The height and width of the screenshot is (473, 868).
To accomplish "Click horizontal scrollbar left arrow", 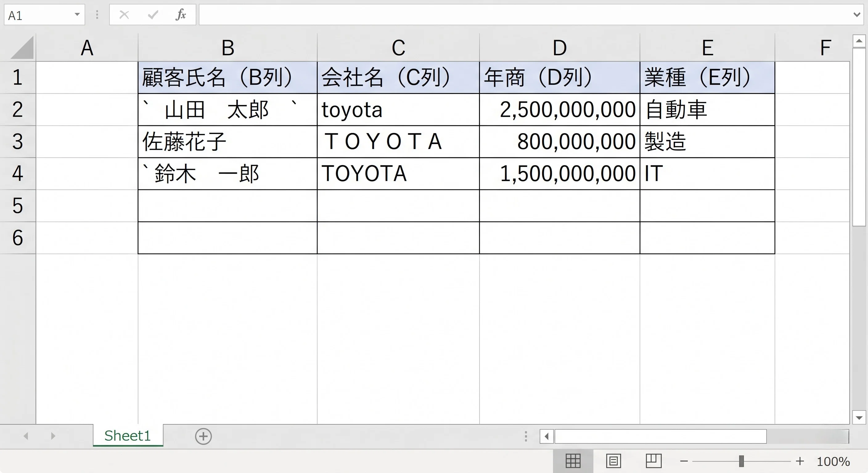I will point(547,436).
